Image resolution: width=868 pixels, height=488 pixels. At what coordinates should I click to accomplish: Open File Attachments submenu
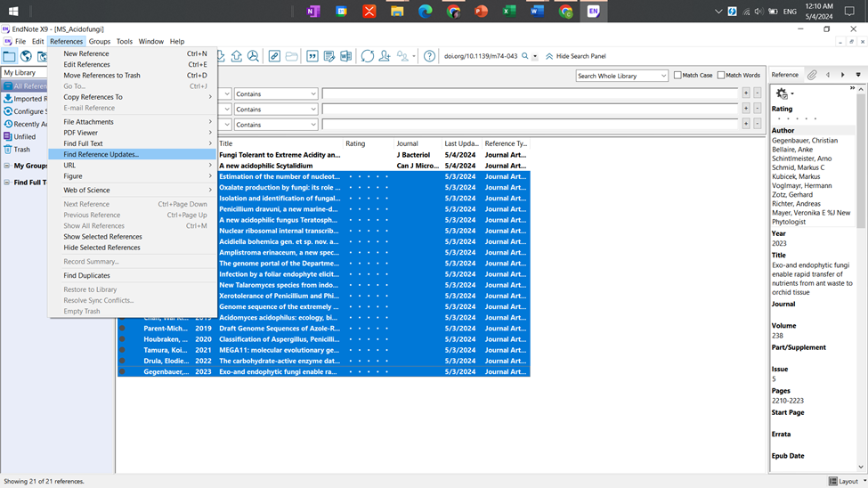tap(133, 122)
